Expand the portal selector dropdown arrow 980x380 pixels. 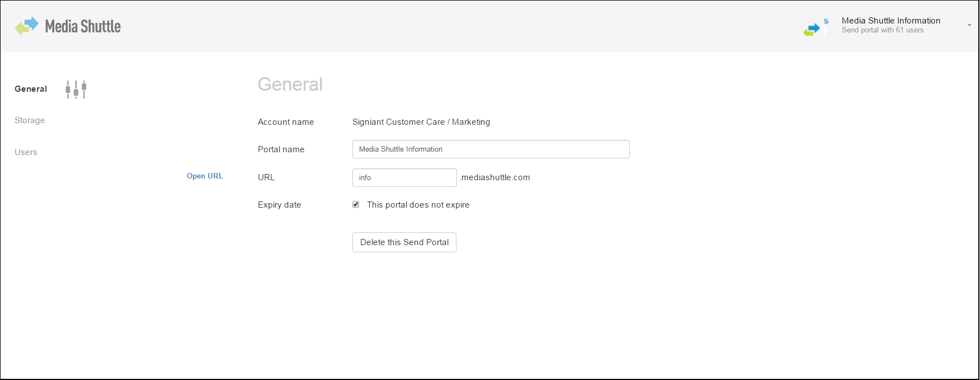[969, 25]
